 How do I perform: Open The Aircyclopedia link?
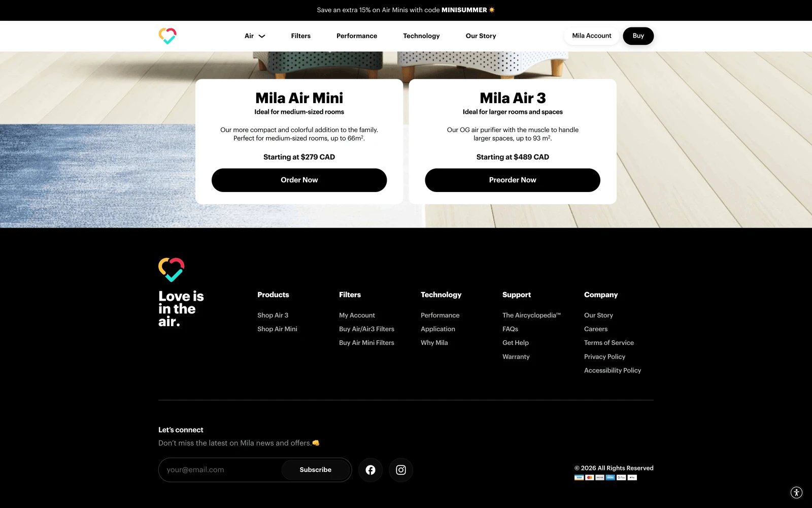point(531,315)
